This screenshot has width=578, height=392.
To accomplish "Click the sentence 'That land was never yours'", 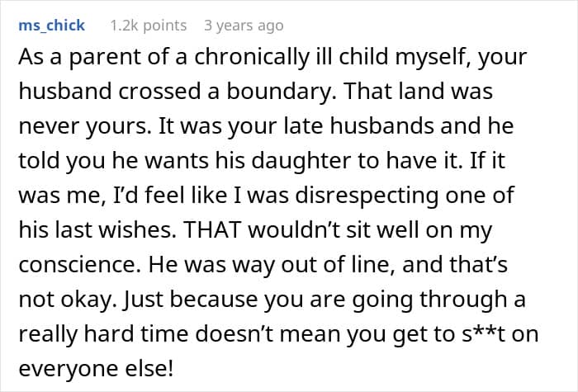I will click(x=255, y=109).
